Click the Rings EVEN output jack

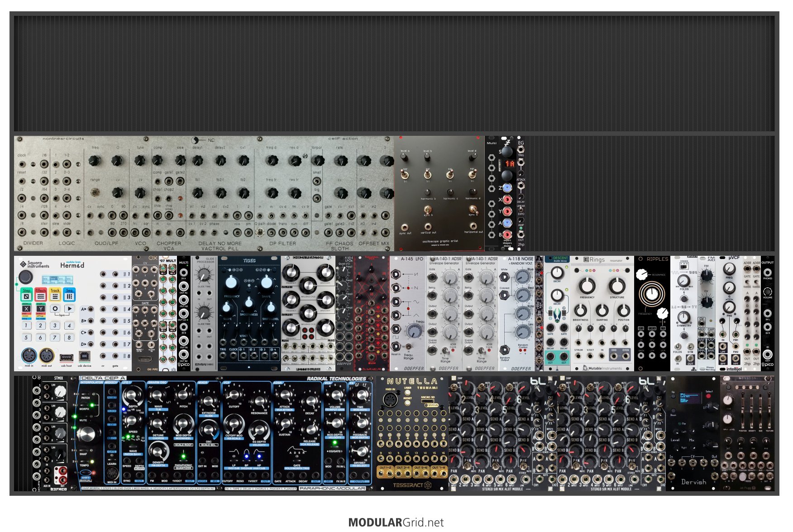[626, 356]
